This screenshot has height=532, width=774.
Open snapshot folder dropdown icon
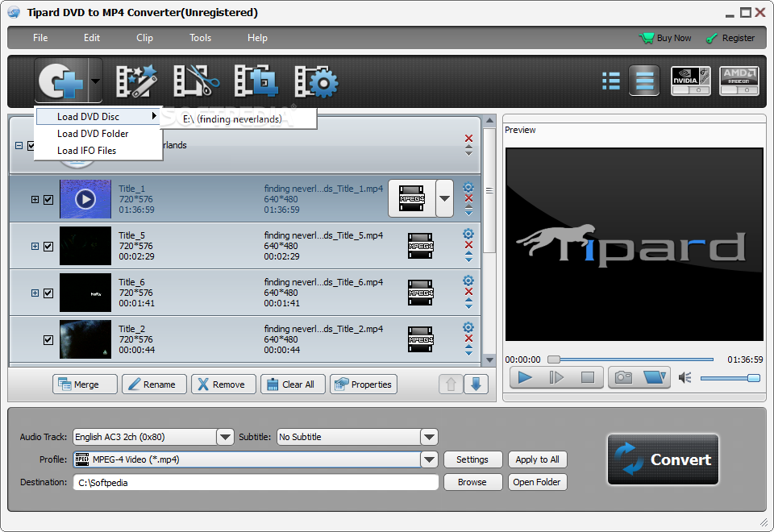coord(655,378)
